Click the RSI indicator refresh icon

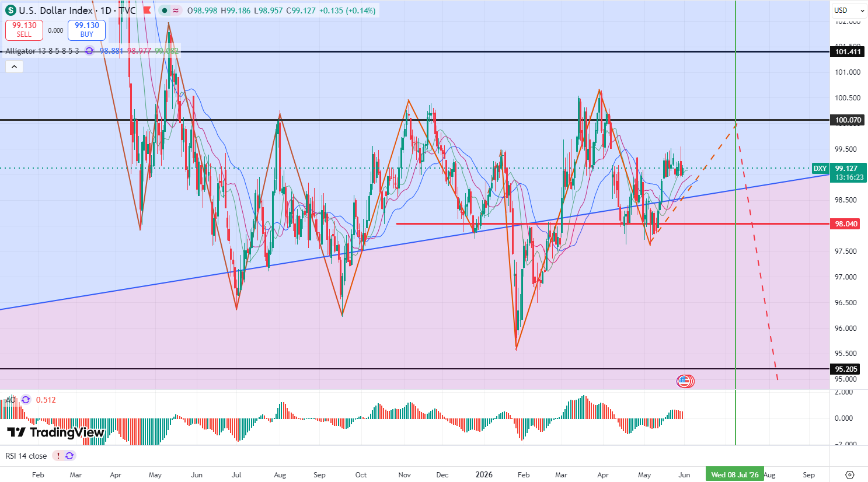[x=69, y=456]
